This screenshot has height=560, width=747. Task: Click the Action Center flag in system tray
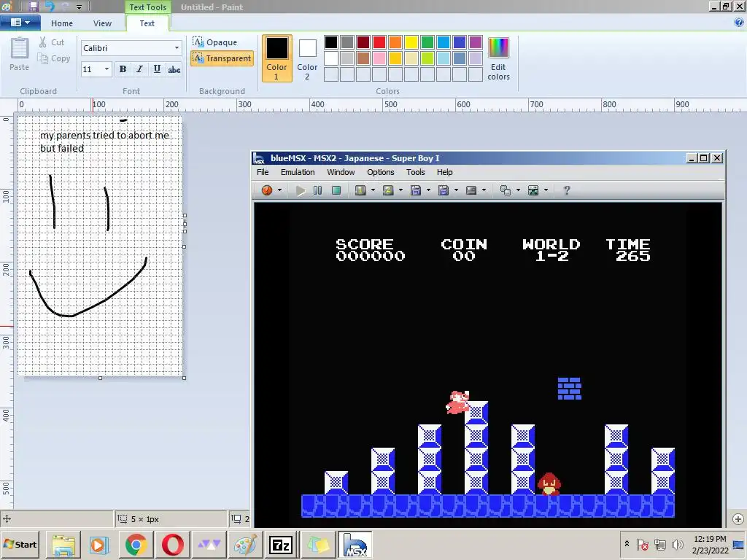pos(642,544)
